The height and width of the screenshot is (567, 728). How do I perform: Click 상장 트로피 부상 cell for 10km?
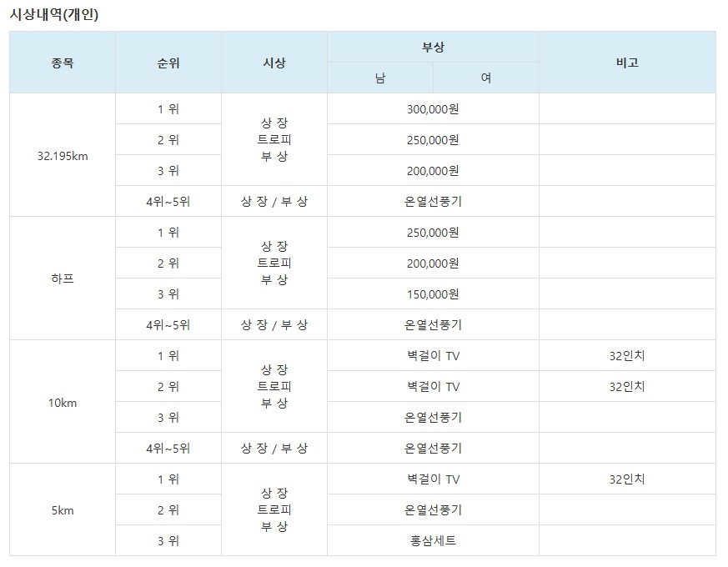tap(274, 386)
